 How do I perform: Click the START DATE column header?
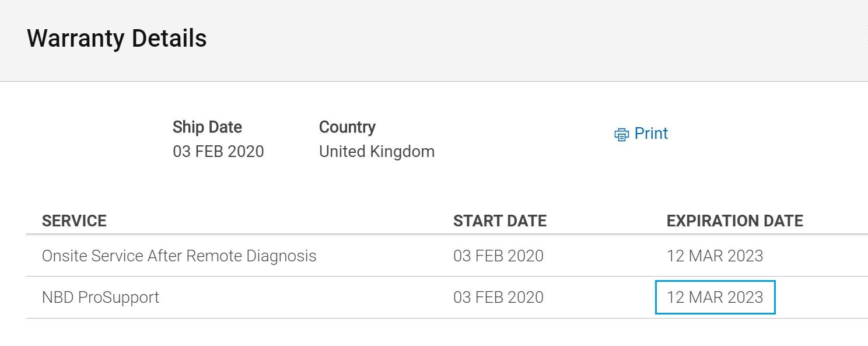click(x=500, y=221)
